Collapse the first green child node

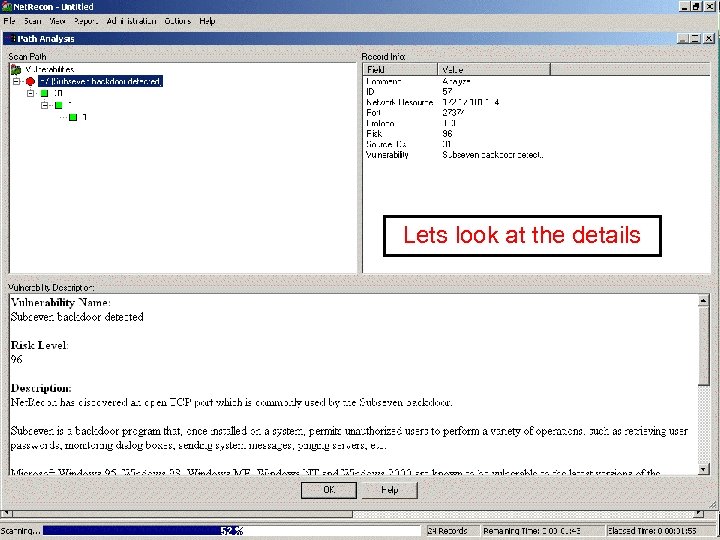tap(30, 93)
